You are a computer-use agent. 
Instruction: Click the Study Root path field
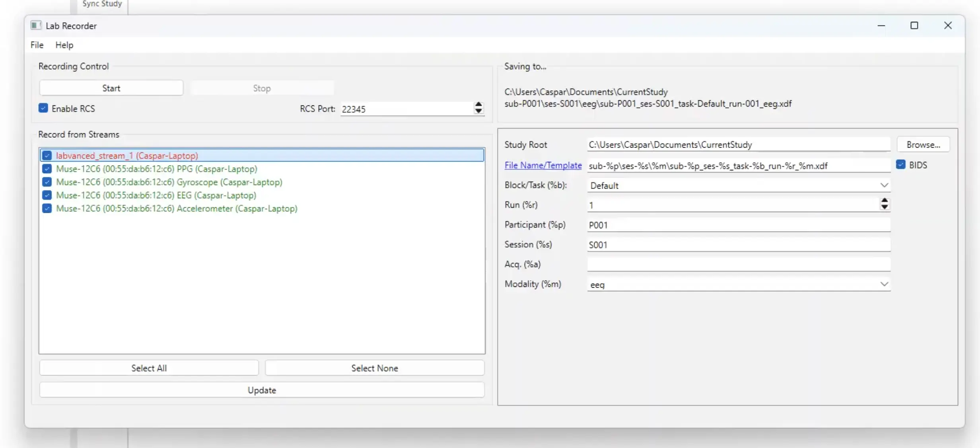[x=739, y=144]
